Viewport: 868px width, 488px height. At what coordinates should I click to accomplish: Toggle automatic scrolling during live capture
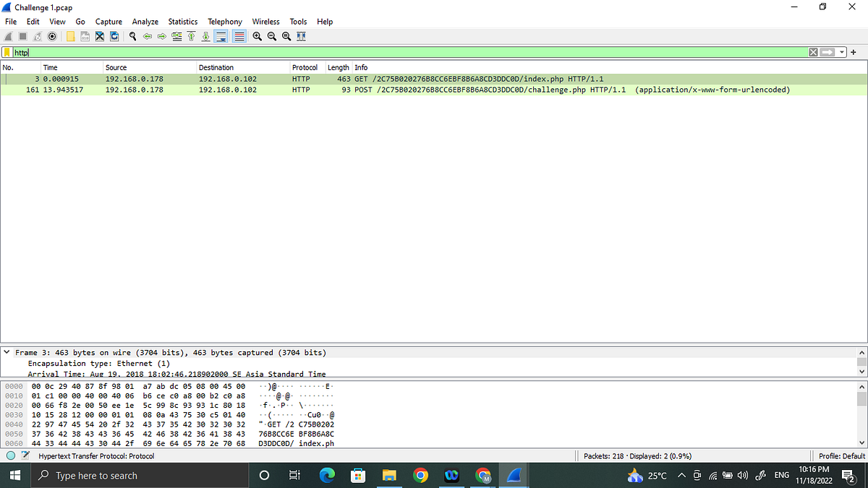click(221, 36)
